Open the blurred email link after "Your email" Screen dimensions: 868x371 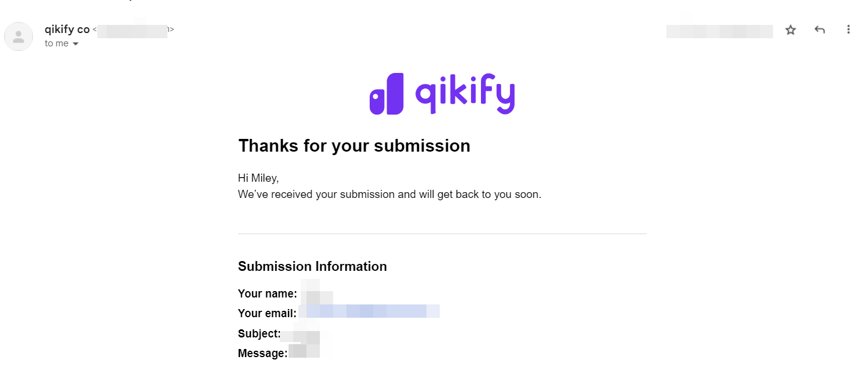(369, 312)
